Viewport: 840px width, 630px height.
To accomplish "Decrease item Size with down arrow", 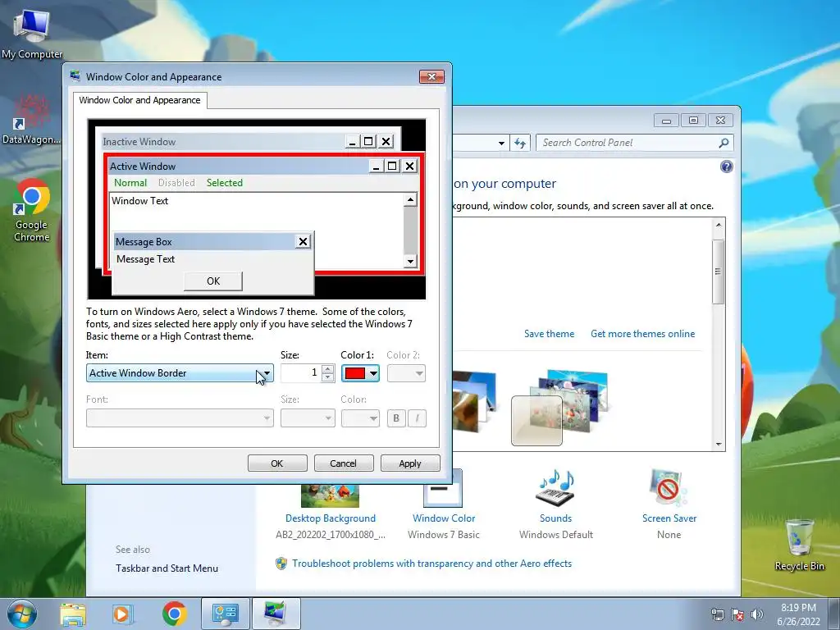I will 328,377.
